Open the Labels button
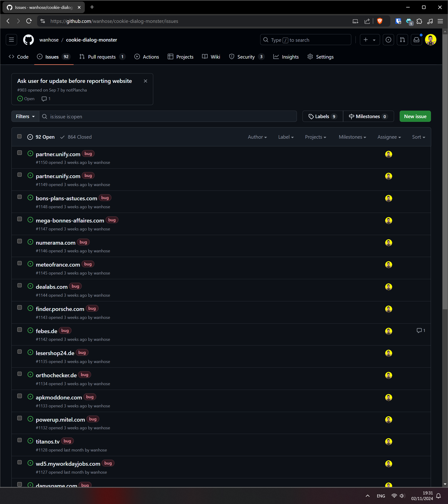448x504 pixels. tap(322, 116)
